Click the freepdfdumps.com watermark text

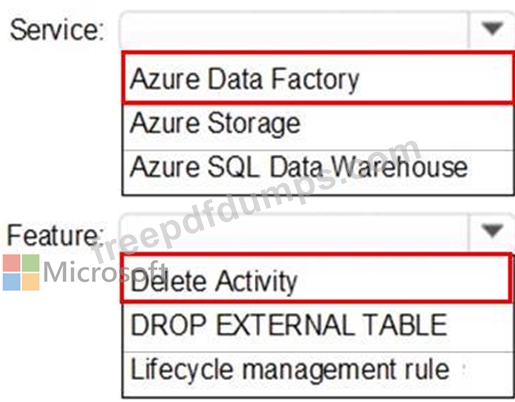pos(255,202)
